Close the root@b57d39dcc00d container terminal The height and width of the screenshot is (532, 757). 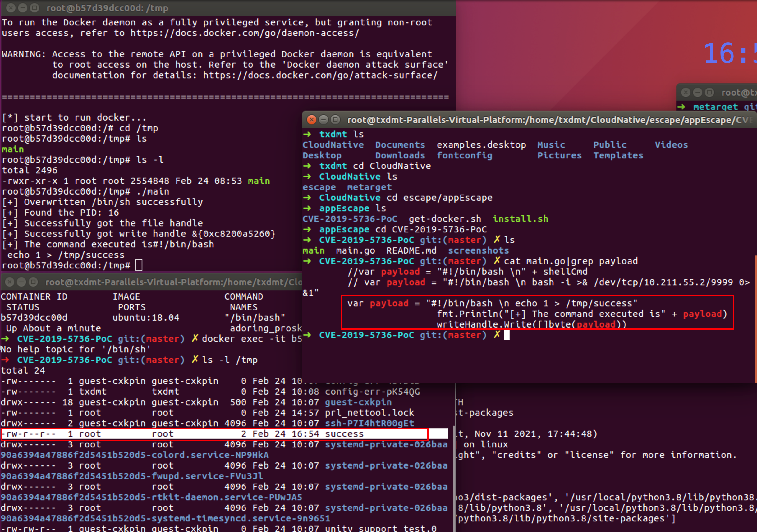(11, 7)
